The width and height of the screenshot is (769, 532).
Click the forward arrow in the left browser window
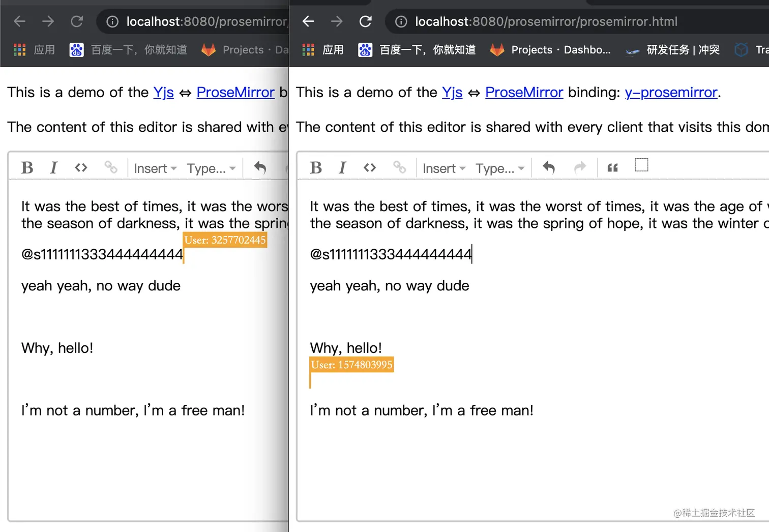[x=48, y=21]
